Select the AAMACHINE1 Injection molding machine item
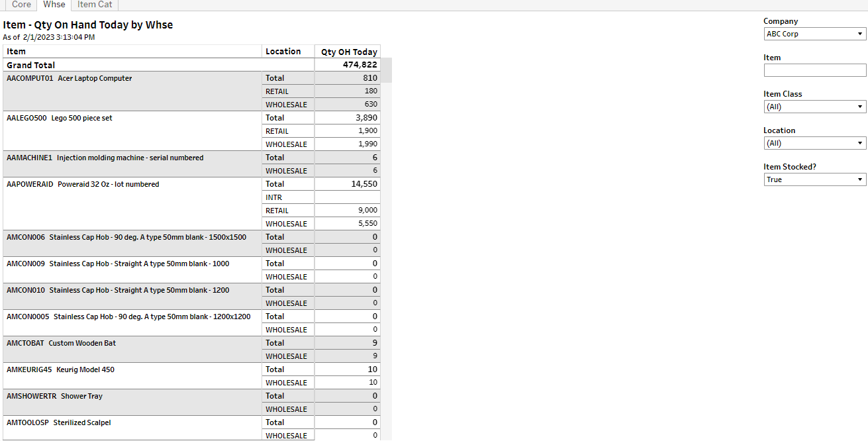868x441 pixels. (105, 158)
